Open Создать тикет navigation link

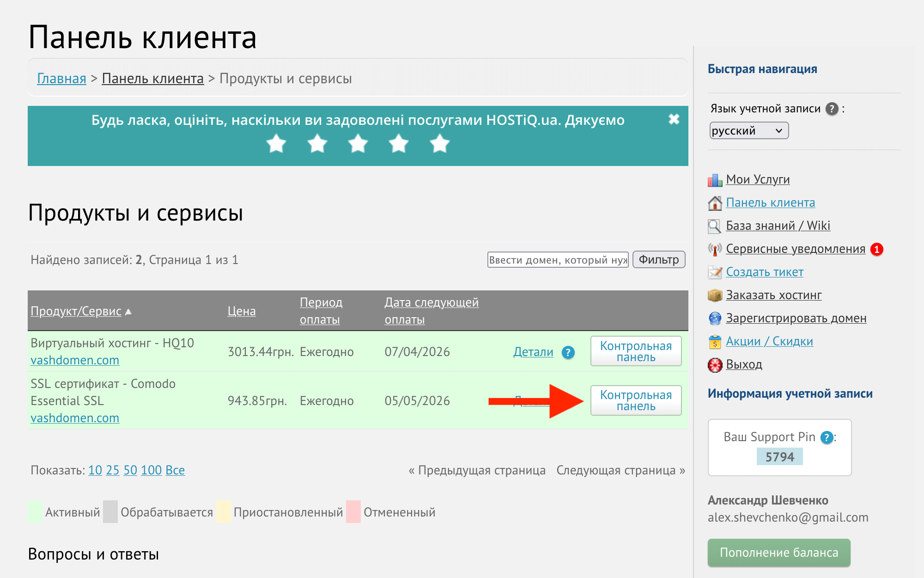pos(764,272)
